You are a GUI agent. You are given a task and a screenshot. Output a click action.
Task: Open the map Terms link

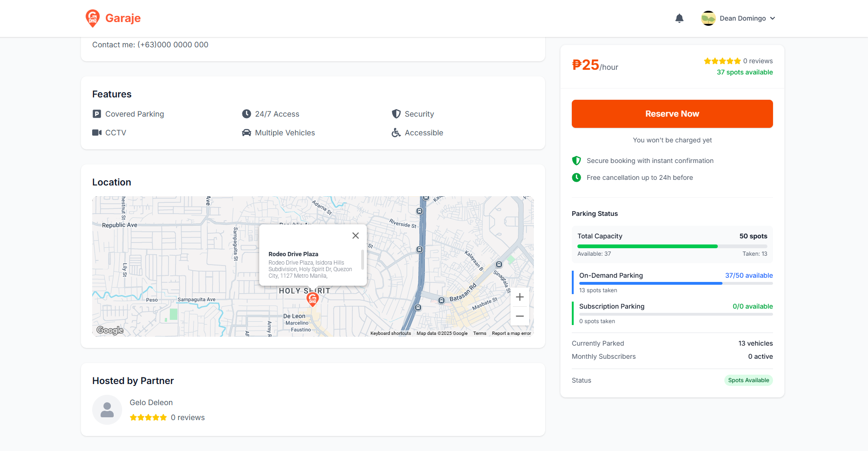[479, 333]
